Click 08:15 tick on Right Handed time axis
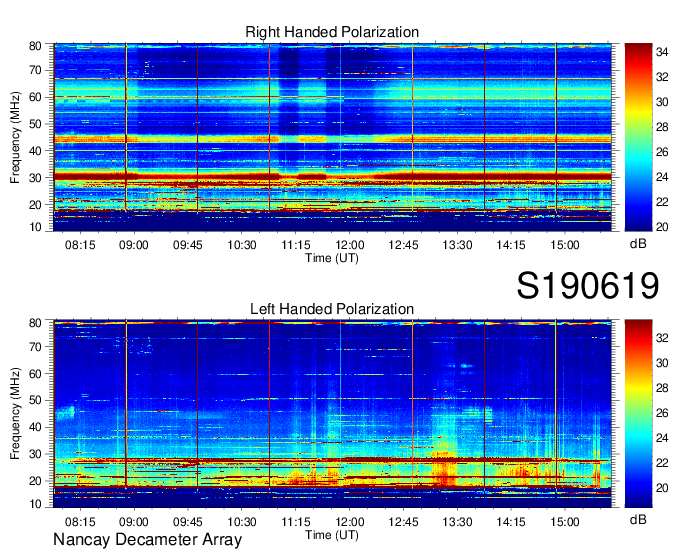The image size is (680, 552). click(80, 245)
